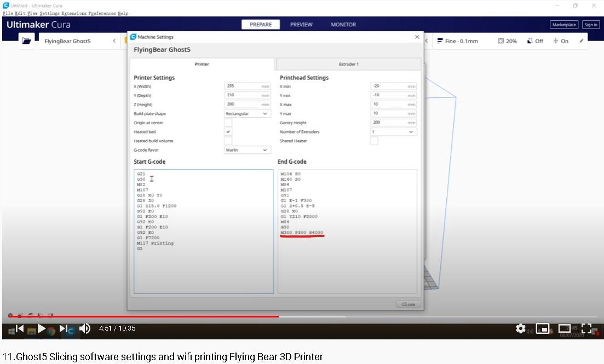Click the Gantry Height input field

point(393,123)
